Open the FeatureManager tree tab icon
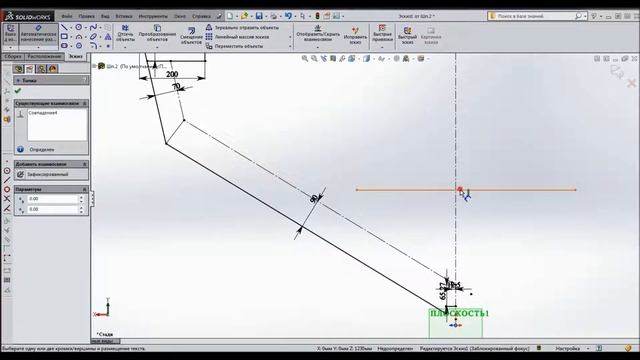This screenshot has height=360, width=640. click(18, 69)
